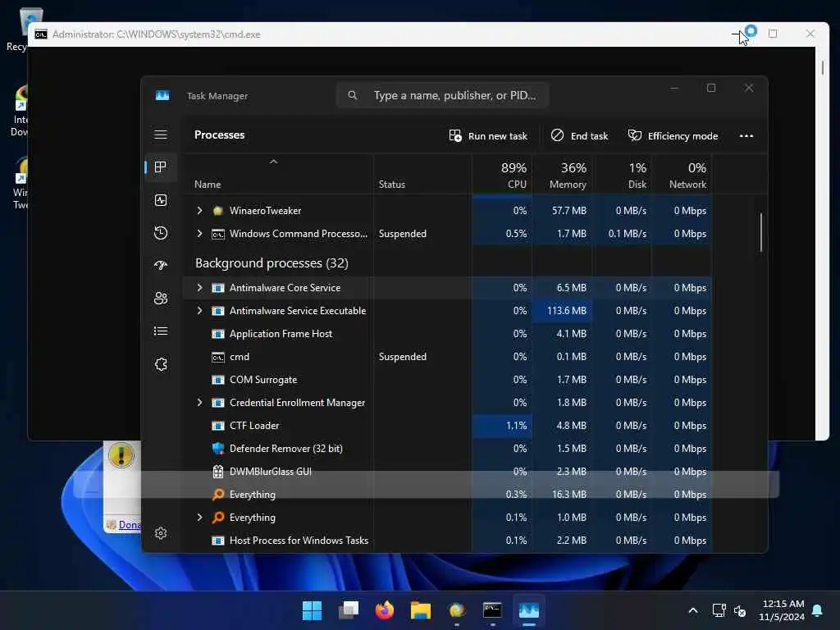The height and width of the screenshot is (630, 840).
Task: Open the notification bell in system tray
Action: click(818, 610)
